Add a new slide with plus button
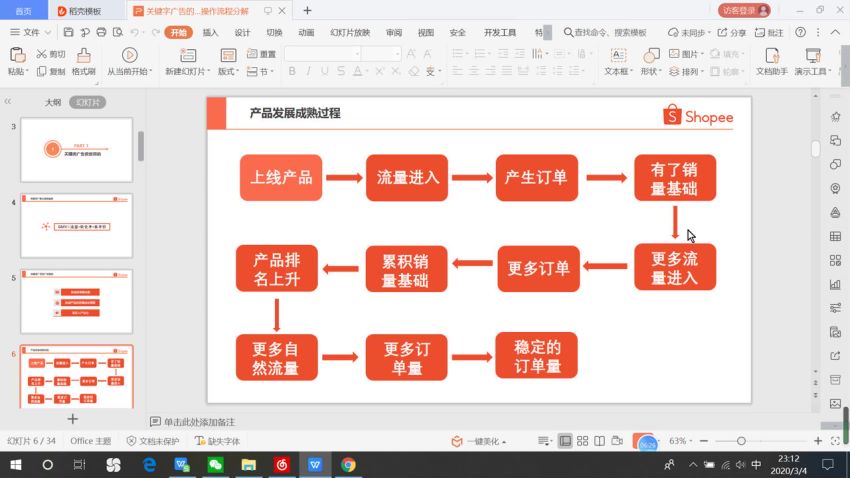 [73, 419]
